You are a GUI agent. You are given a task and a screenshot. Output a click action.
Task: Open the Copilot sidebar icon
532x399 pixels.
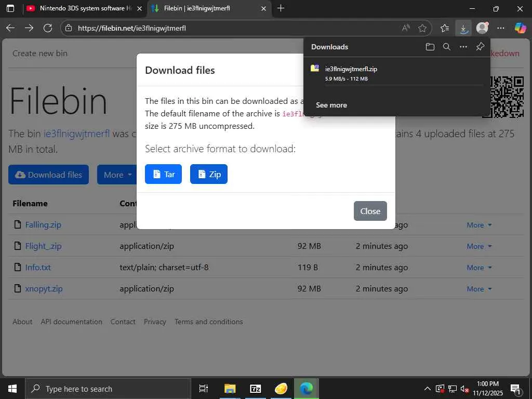[520, 28]
